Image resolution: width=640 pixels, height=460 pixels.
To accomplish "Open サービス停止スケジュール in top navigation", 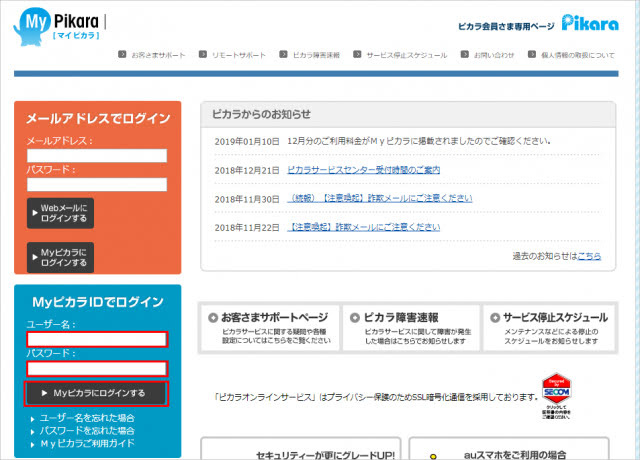I will coord(407,55).
